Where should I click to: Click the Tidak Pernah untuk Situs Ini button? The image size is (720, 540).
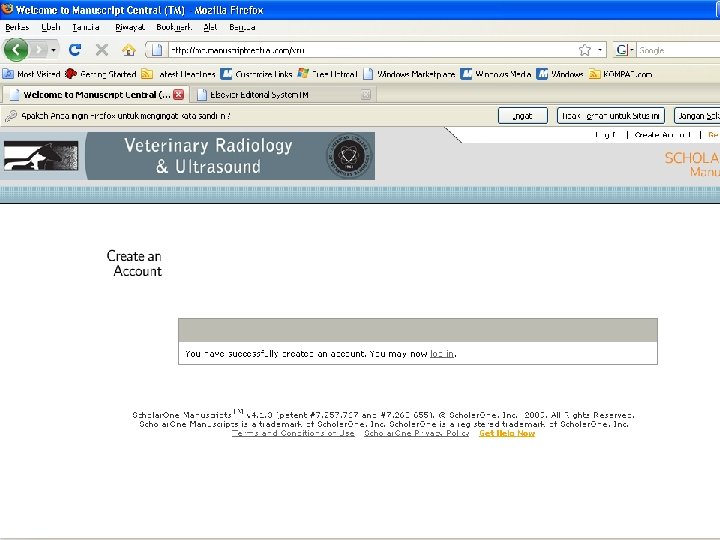[x=611, y=116]
